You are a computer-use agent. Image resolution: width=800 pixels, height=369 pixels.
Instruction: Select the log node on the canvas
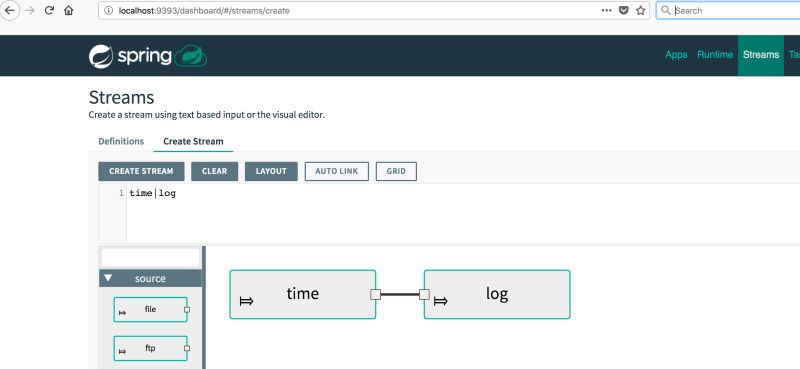pyautogui.click(x=497, y=294)
